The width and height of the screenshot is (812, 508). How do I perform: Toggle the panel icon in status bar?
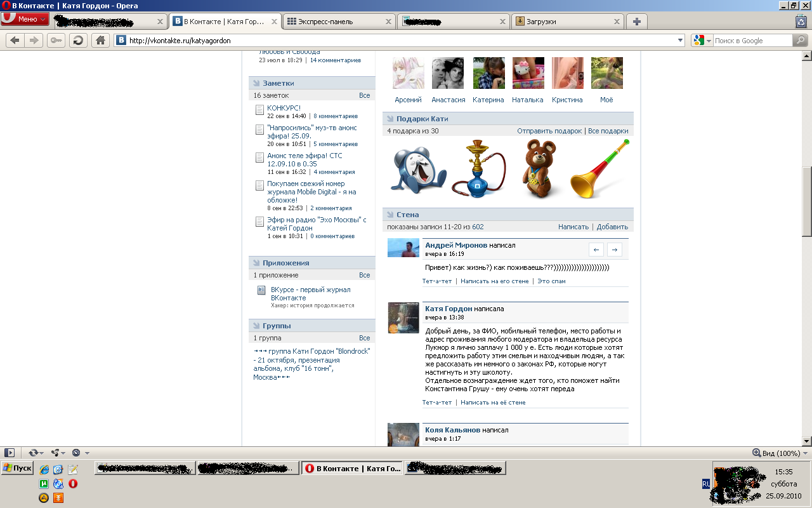[9, 453]
